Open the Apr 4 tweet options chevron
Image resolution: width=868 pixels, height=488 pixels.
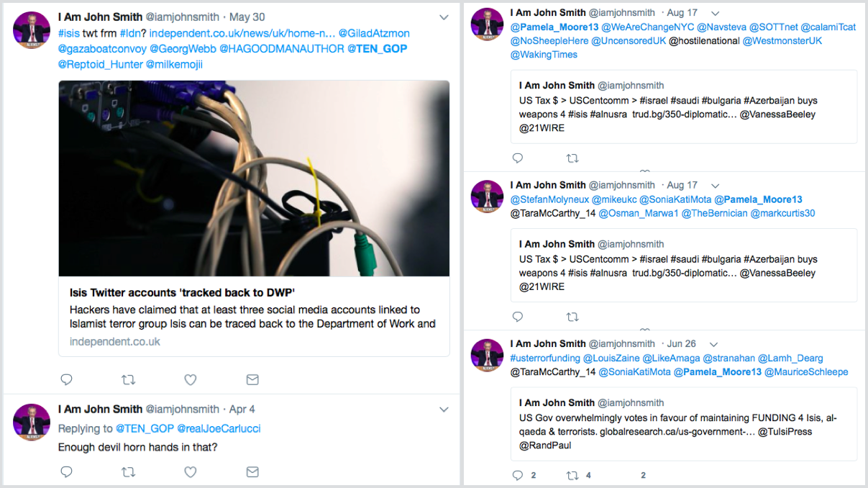444,410
